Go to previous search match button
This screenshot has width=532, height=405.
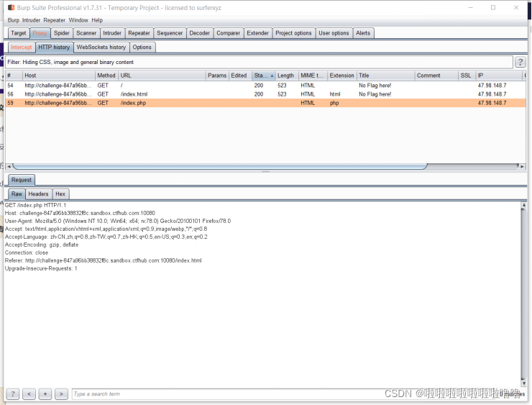[x=29, y=393]
